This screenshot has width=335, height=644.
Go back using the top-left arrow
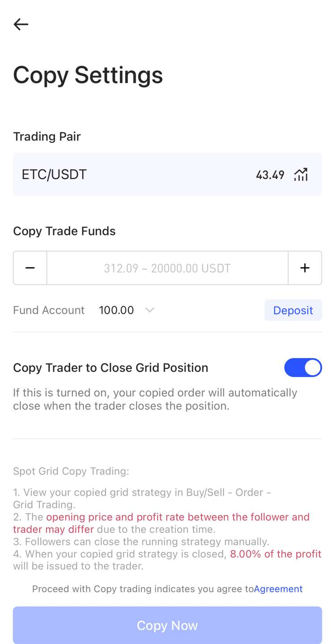tap(21, 24)
